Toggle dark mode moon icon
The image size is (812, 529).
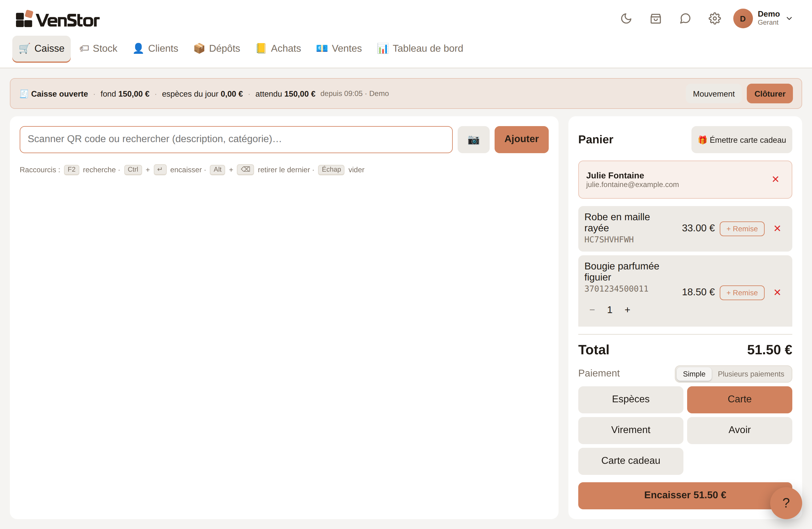(x=626, y=18)
